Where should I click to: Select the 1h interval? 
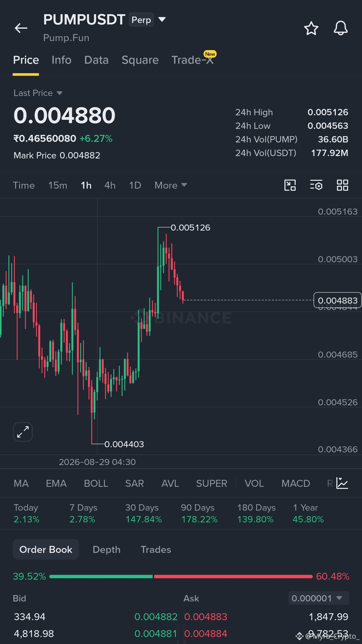pyautogui.click(x=86, y=185)
